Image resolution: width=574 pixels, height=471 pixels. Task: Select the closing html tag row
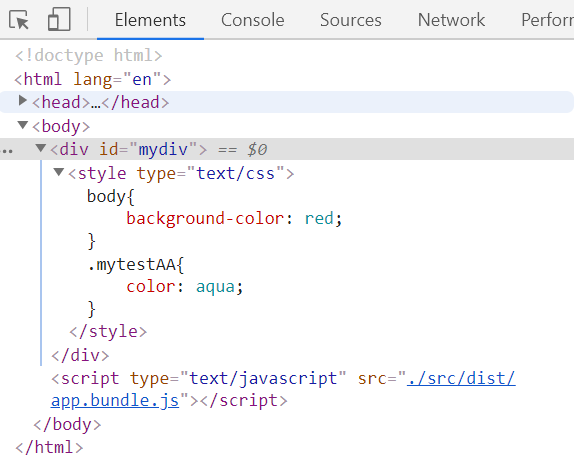(49, 447)
